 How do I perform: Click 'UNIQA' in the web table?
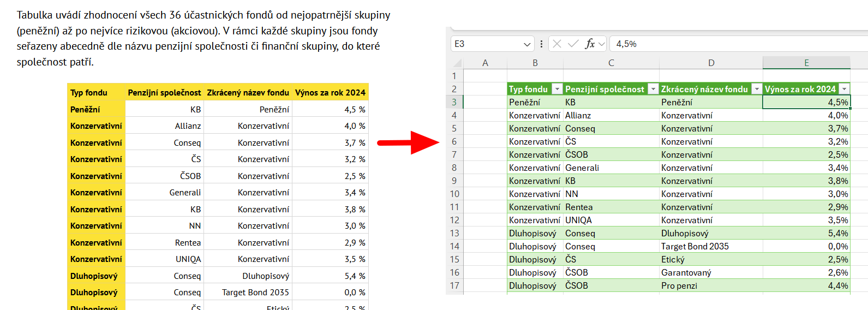188,259
